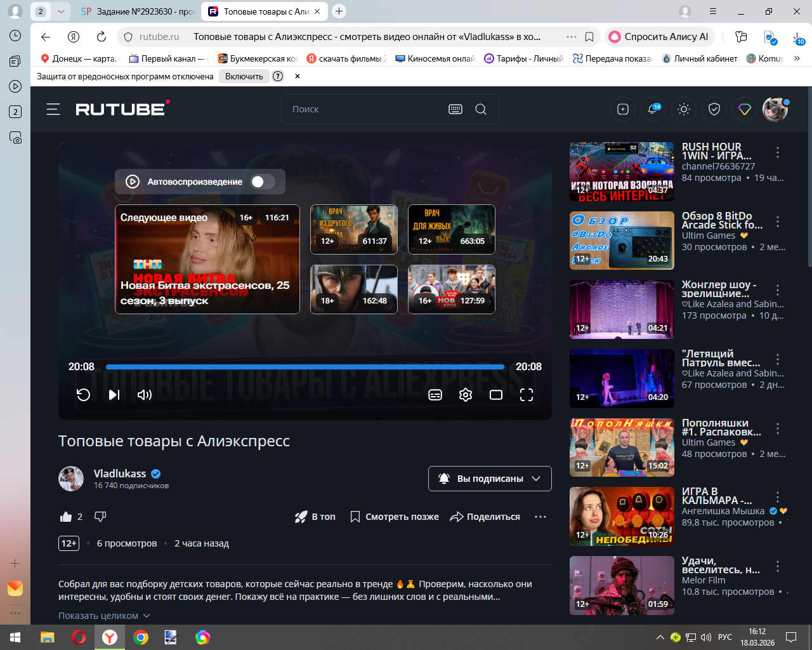
Task: Toggle subtitles button in player
Action: click(x=435, y=395)
